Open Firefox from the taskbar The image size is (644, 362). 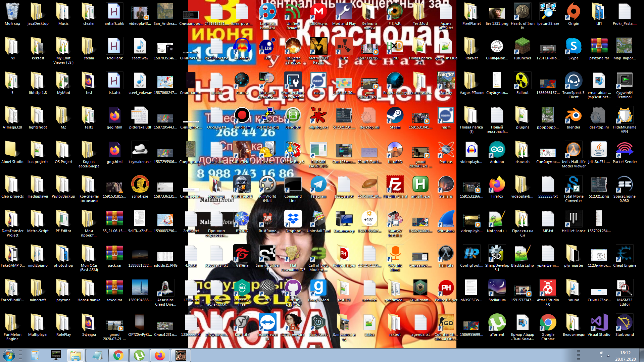160,355
